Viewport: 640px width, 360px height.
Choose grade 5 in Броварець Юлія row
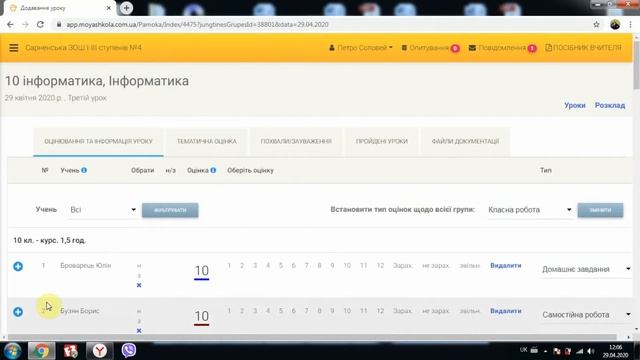280,265
